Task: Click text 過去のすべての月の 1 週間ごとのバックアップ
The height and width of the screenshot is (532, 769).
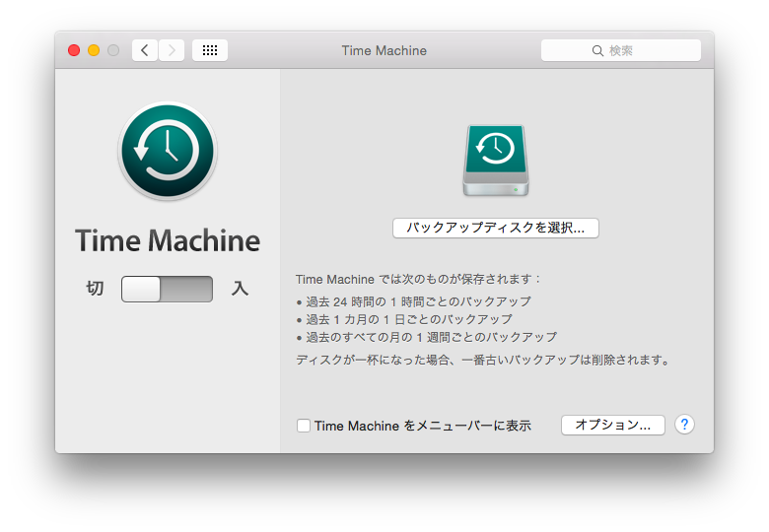Action: pos(432,338)
